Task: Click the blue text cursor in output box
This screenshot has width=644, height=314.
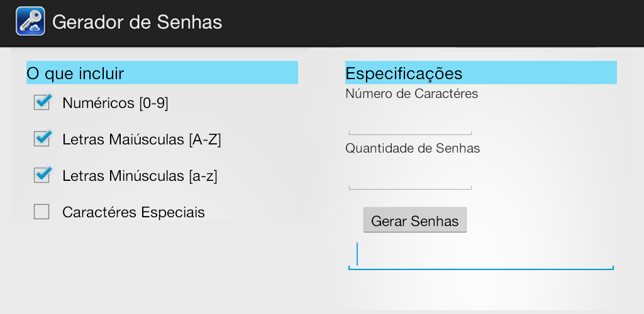Action: click(x=357, y=254)
